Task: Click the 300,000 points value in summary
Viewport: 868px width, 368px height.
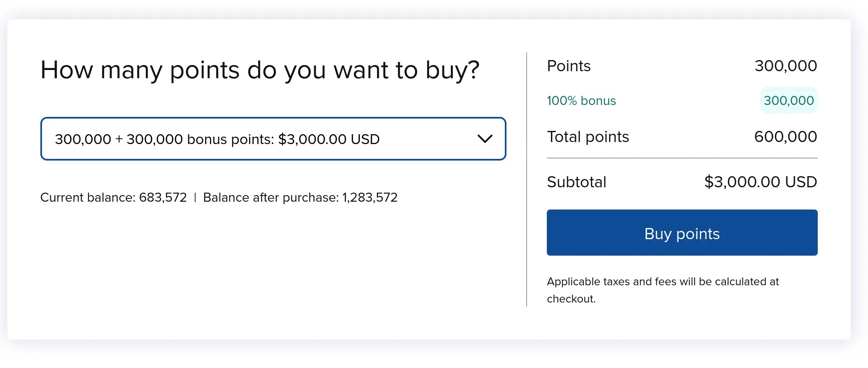Action: pyautogui.click(x=786, y=66)
